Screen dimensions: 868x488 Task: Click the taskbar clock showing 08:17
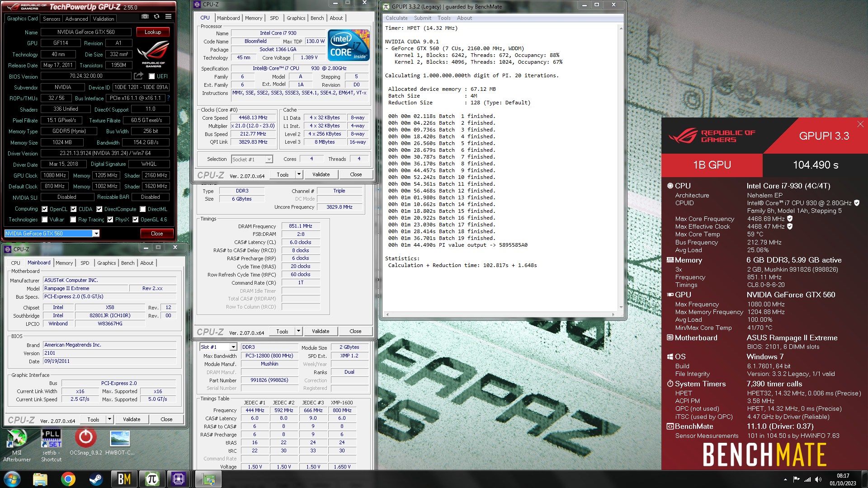click(x=843, y=479)
